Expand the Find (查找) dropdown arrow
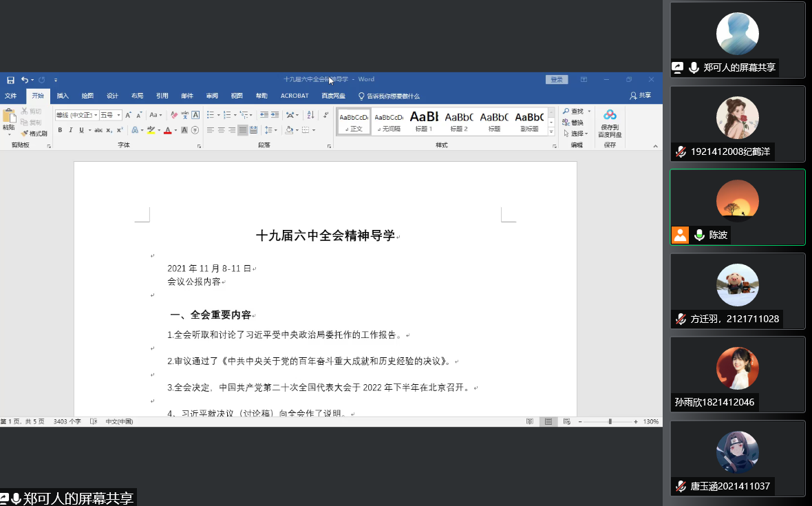Viewport: 812px width, 506px height. tap(589, 112)
